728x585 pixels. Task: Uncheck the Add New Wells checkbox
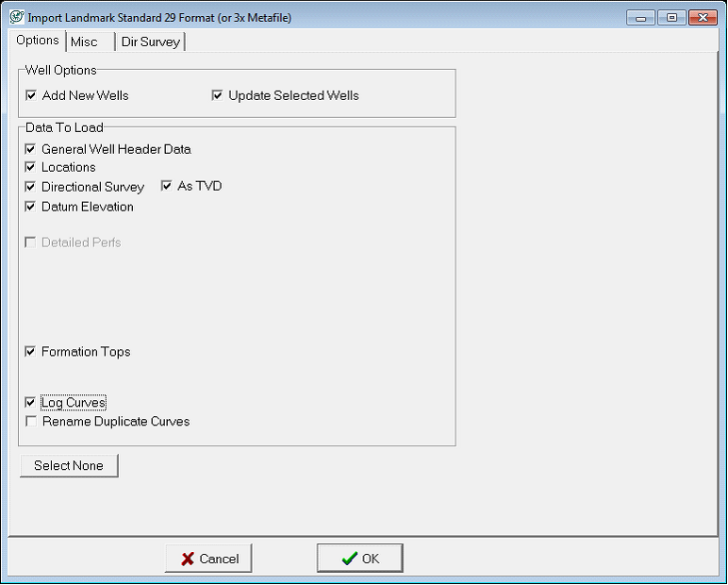pos(31,95)
